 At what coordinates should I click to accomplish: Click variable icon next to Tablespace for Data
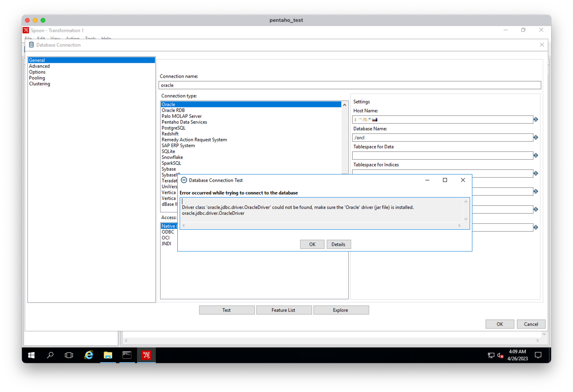[x=536, y=155]
